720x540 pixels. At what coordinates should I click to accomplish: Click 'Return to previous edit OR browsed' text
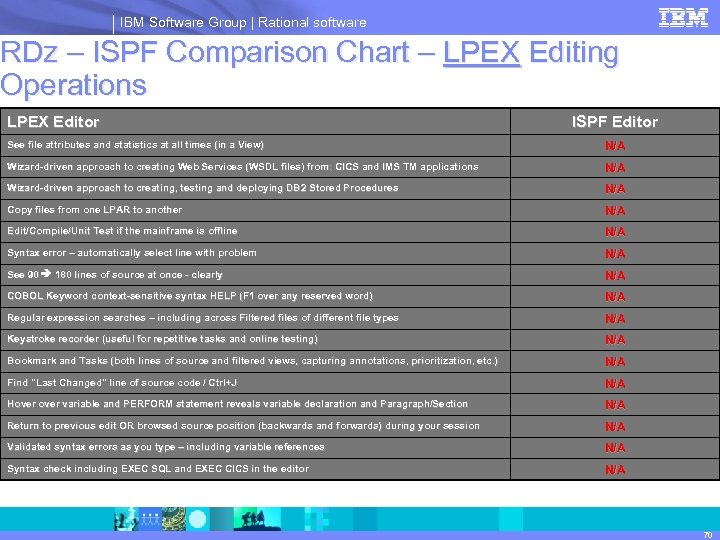tap(243, 426)
